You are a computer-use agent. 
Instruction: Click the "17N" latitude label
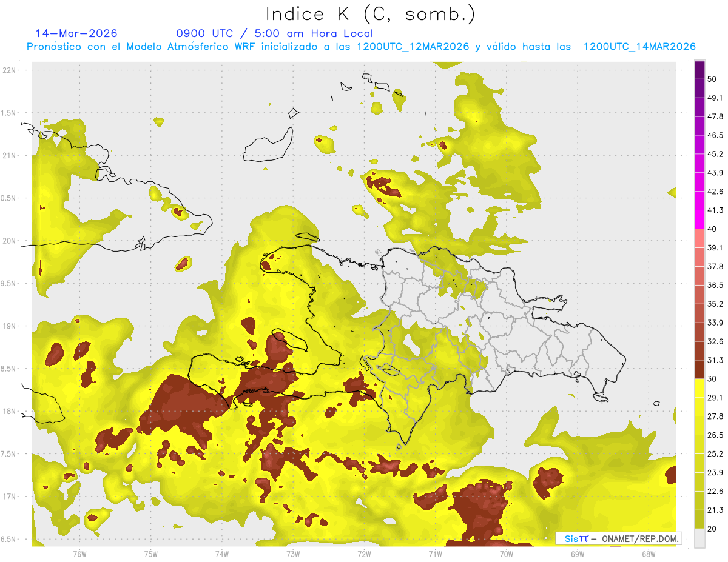point(9,497)
